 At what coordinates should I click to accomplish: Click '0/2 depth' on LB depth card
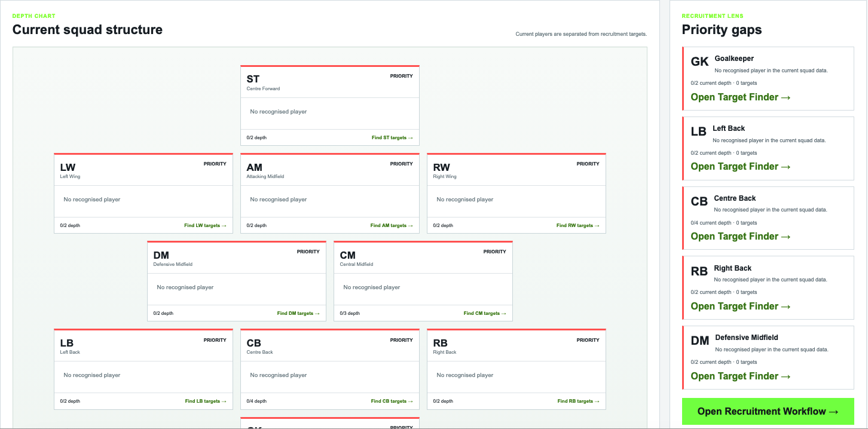[x=70, y=401]
